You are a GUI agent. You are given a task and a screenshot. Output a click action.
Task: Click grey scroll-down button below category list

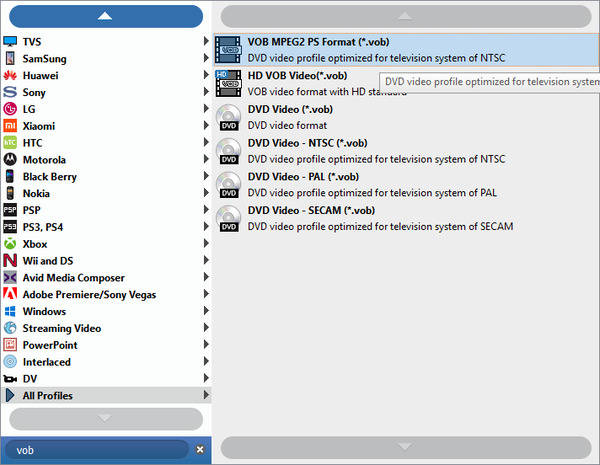(x=106, y=419)
